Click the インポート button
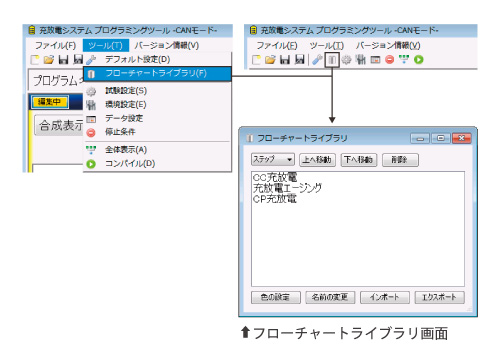Viewport: 500px width, 363px height. [x=385, y=297]
